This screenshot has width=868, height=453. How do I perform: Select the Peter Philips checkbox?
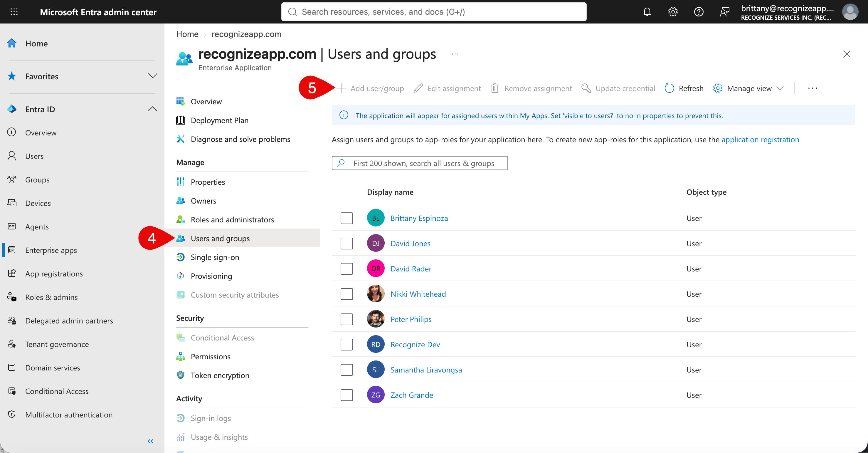pyautogui.click(x=346, y=319)
